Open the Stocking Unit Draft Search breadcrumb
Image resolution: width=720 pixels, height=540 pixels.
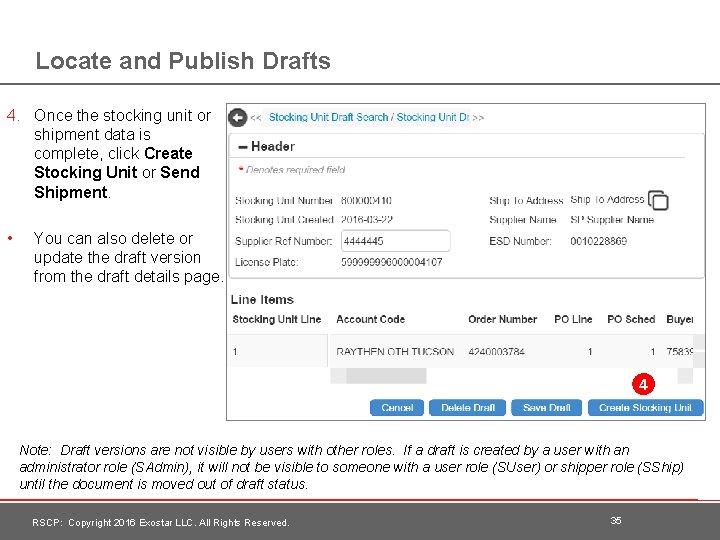(328, 117)
